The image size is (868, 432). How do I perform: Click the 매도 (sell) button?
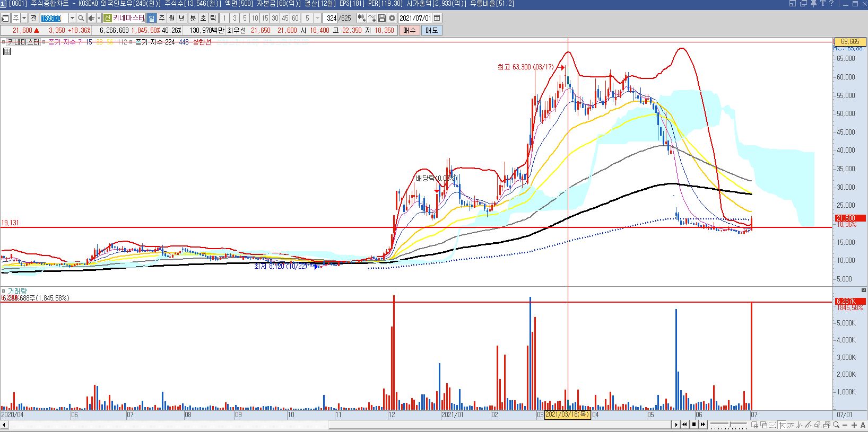[431, 30]
